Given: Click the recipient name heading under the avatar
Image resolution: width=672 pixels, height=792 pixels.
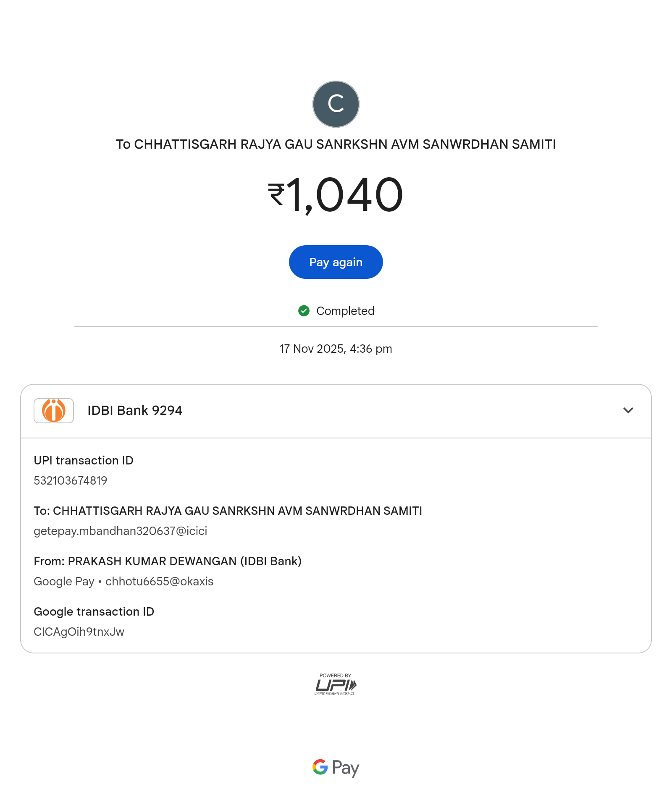Looking at the screenshot, I should click(336, 144).
